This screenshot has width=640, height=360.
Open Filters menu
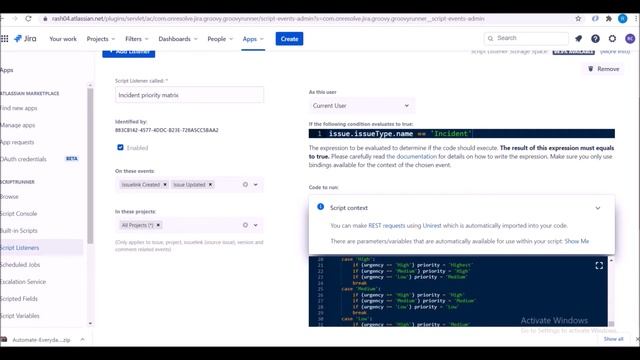137,39
